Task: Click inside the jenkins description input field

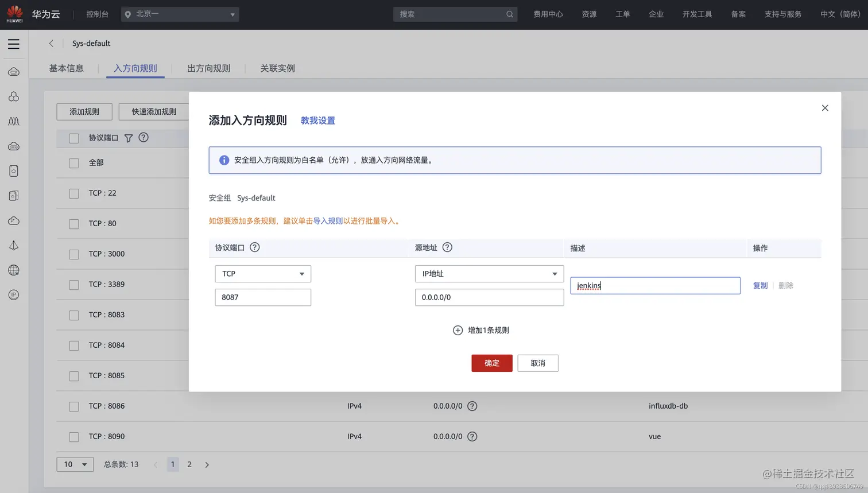Action: [x=654, y=285]
